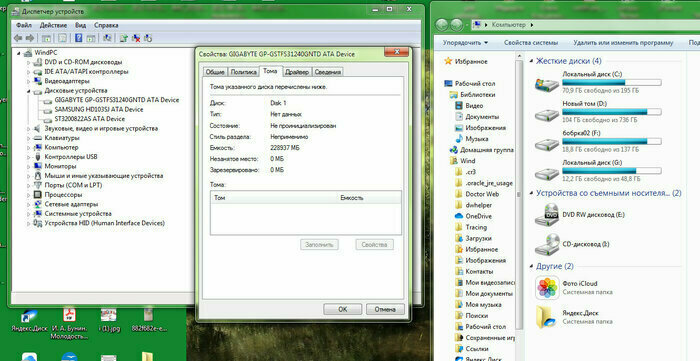The width and height of the screenshot is (700, 361).
Task: Click Удалить или изменить программу
Action: click(623, 43)
